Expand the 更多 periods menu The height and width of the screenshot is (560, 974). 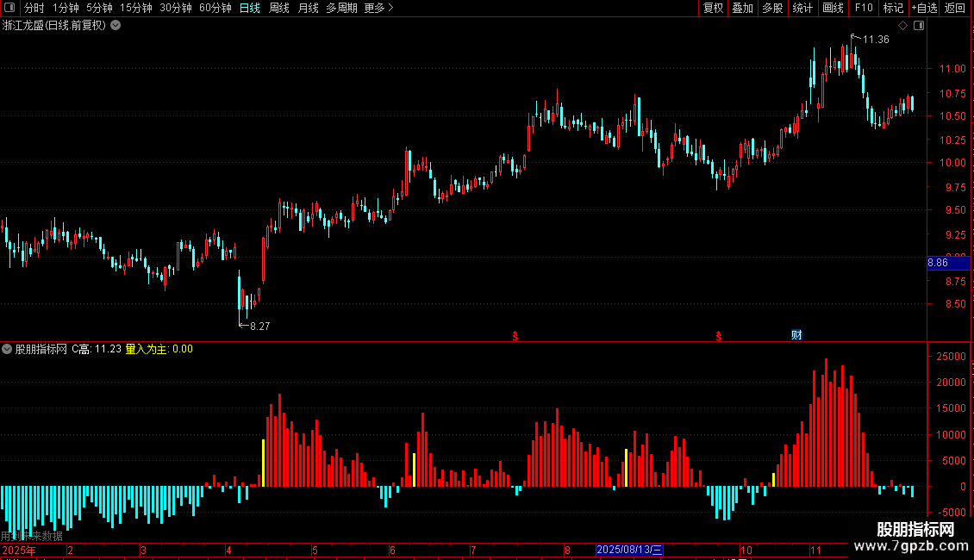pyautogui.click(x=378, y=8)
